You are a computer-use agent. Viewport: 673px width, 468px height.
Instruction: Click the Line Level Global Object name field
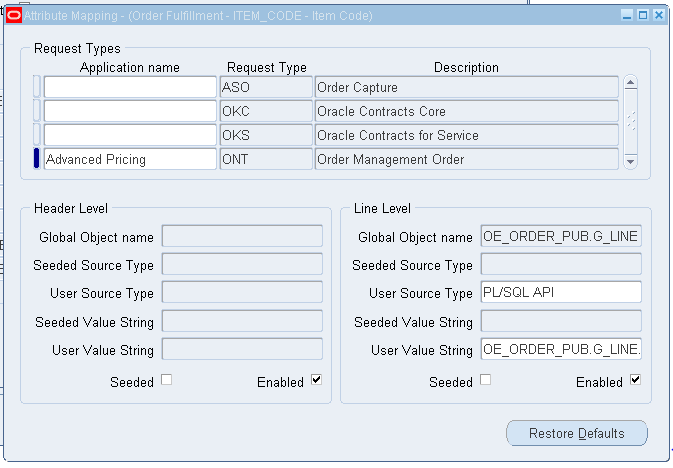[x=561, y=236]
